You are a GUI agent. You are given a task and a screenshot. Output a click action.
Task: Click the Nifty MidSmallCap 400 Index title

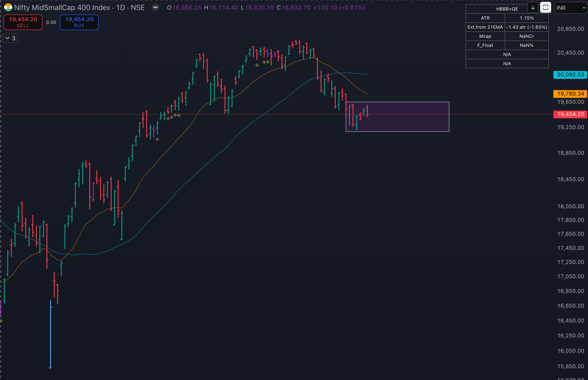[62, 8]
